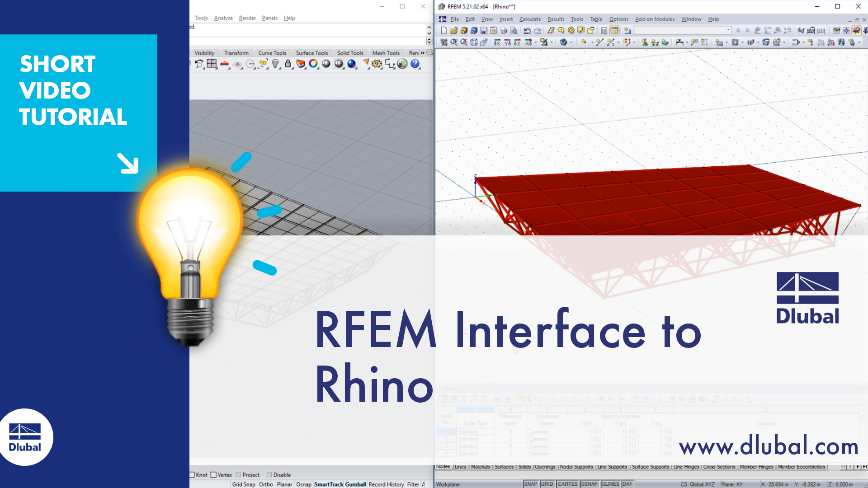868x488 pixels.
Task: Expand hidden Rhino toolbar tabs chevron
Action: [423, 53]
